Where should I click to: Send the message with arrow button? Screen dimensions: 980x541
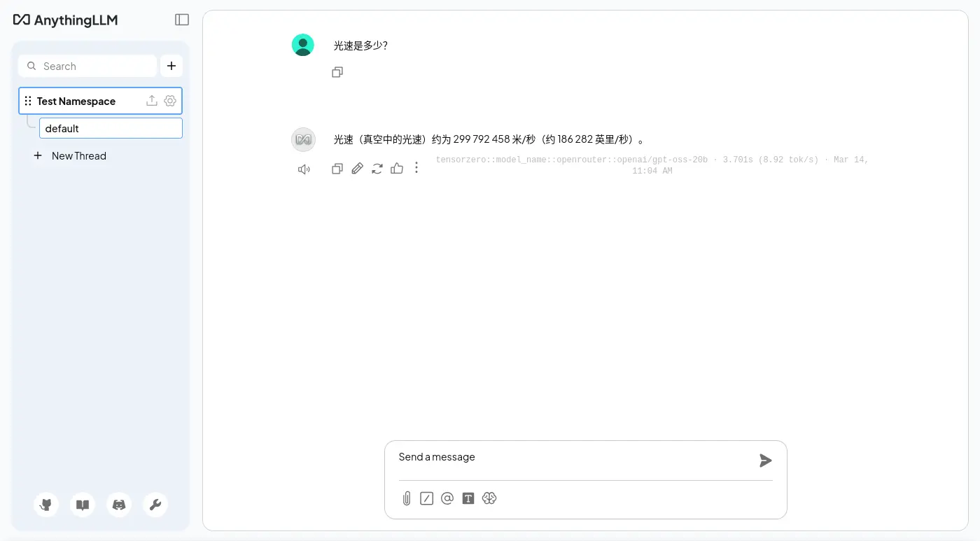pyautogui.click(x=765, y=461)
